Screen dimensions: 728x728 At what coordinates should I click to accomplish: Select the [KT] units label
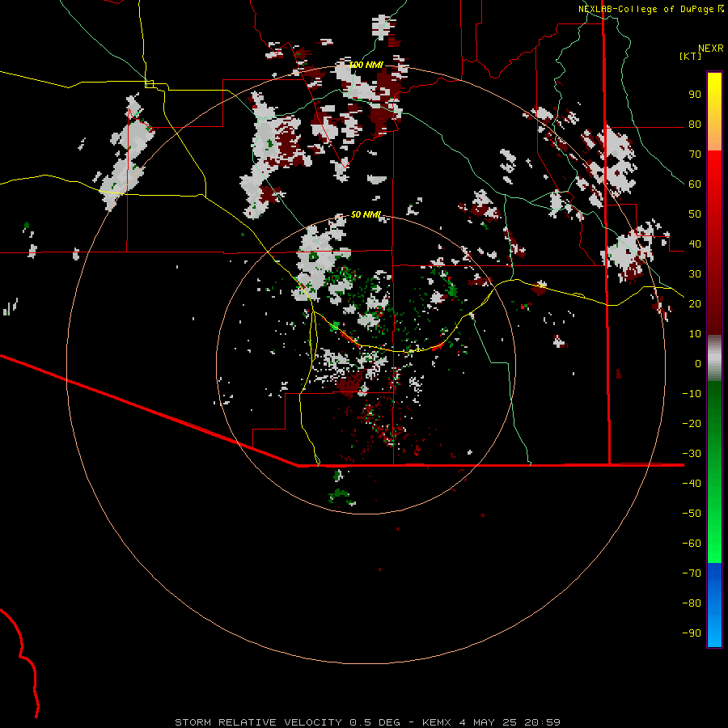point(690,56)
